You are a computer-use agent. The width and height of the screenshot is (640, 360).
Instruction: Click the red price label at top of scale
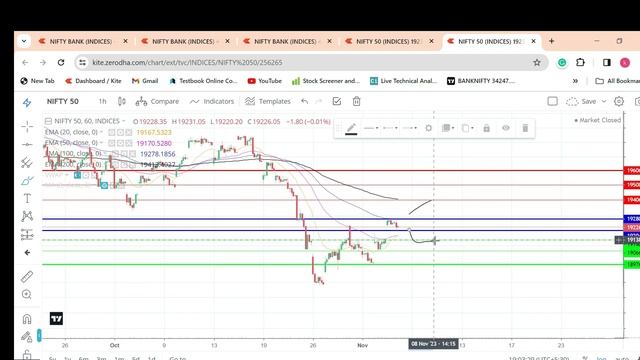[x=632, y=170]
